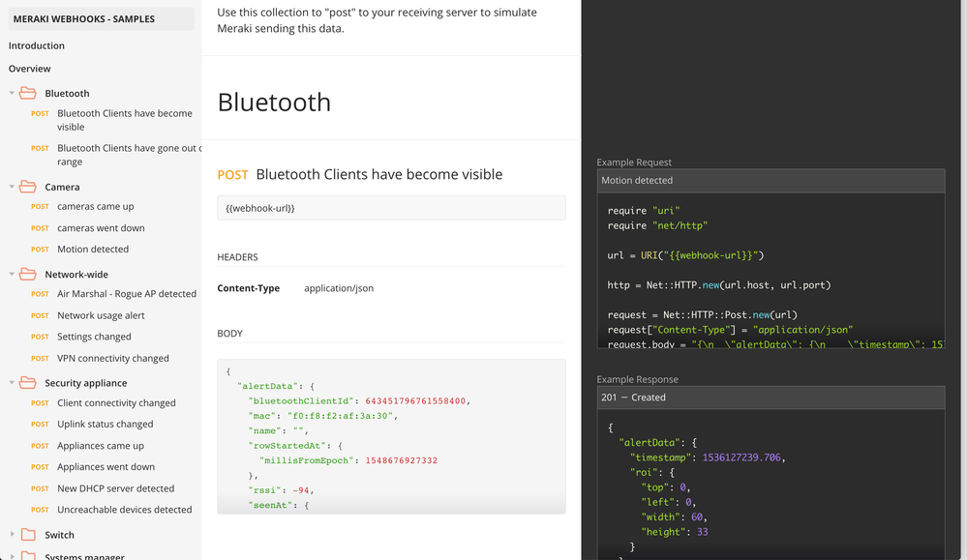Click POST Bluetooth Clients have become visible heading
967x560 pixels.
coord(359,174)
